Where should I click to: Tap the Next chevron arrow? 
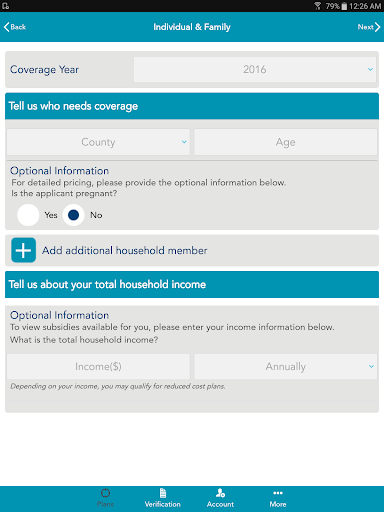point(377,27)
